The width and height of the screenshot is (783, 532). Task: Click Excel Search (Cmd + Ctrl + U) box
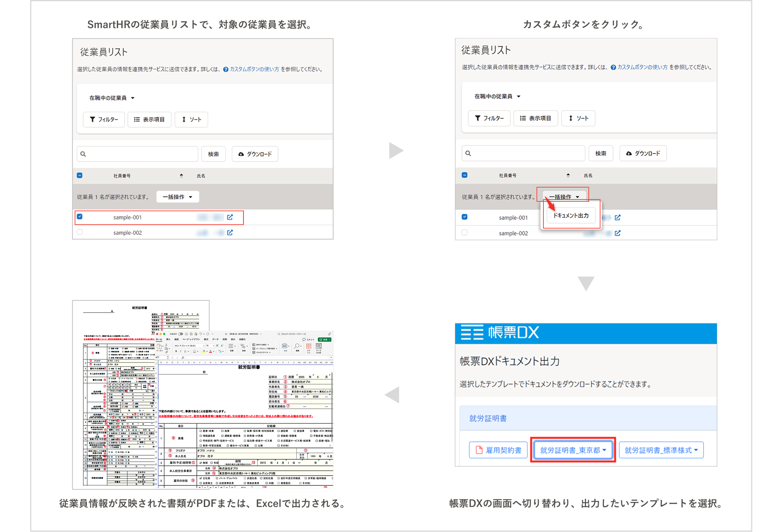(x=301, y=334)
